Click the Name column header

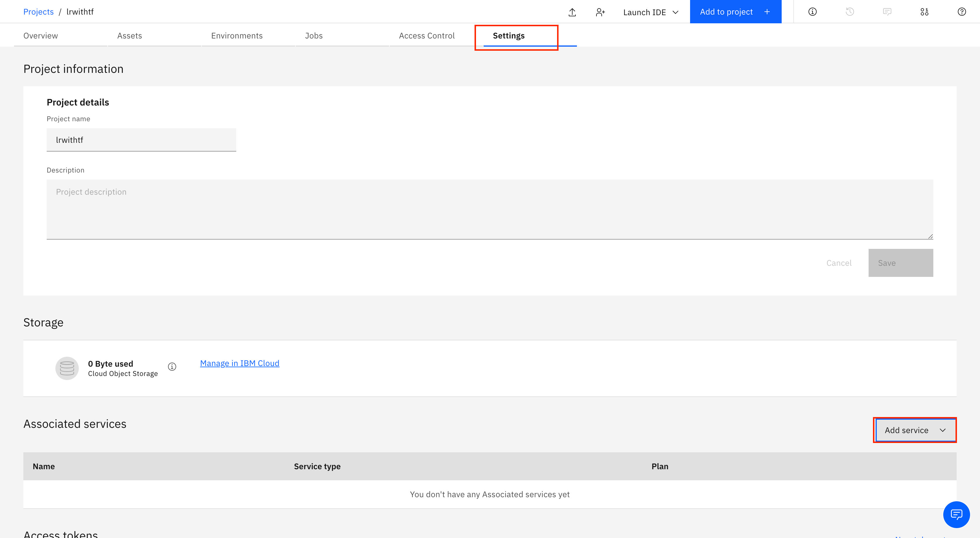click(44, 467)
